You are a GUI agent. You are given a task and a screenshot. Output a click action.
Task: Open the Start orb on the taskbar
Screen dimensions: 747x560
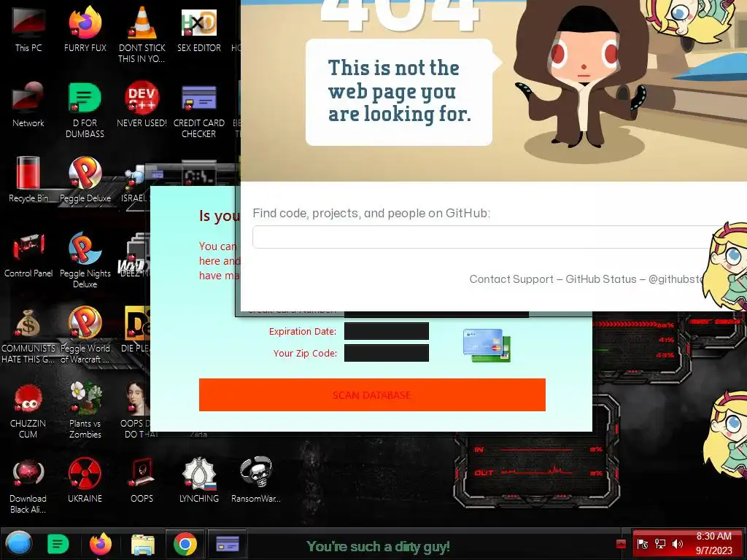pyautogui.click(x=19, y=543)
